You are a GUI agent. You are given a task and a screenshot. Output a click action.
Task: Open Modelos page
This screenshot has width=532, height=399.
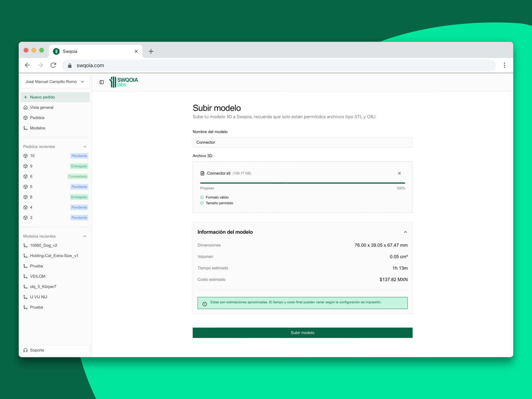(x=55, y=128)
